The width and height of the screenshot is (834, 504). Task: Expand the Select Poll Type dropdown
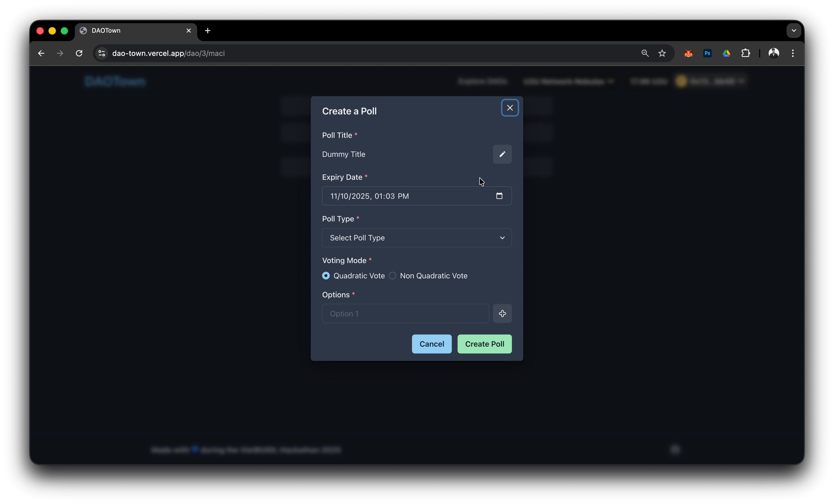(x=417, y=238)
